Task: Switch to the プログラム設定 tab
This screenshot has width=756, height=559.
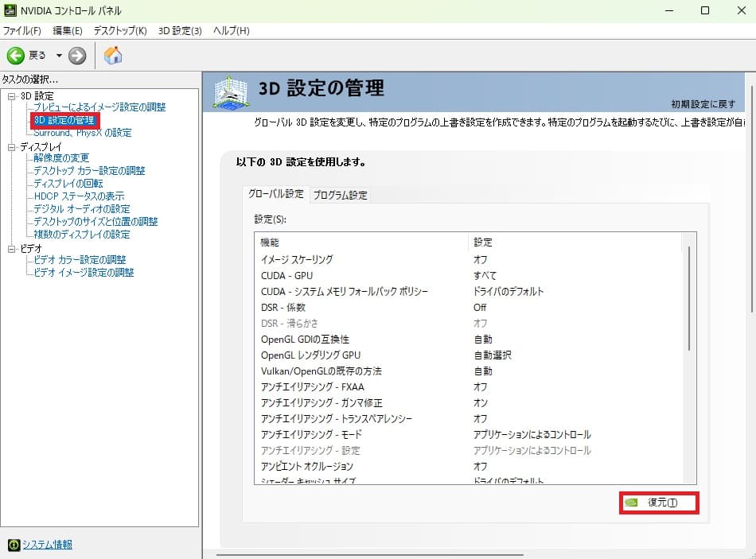Action: point(341,195)
